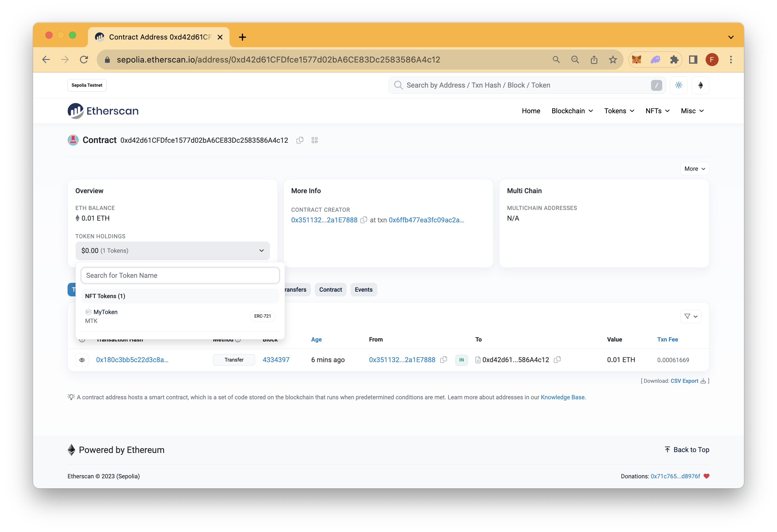
Task: Click the Sepolia Testnet badge
Action: click(x=87, y=85)
